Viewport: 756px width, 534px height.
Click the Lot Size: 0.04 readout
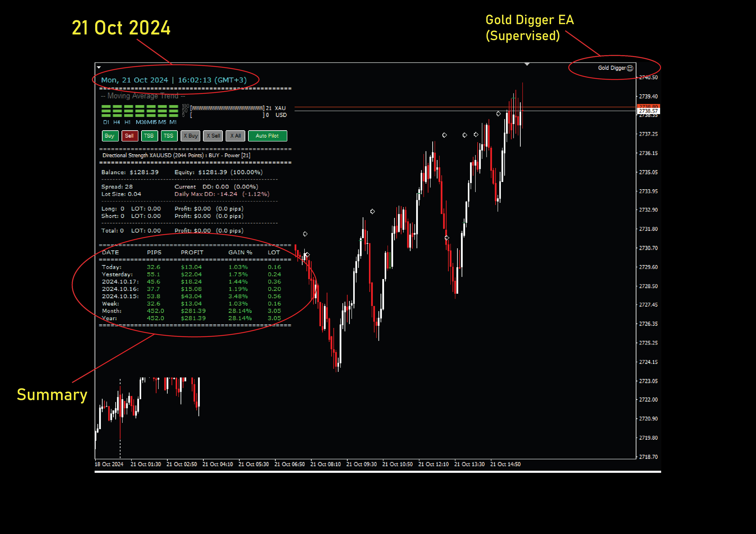(121, 194)
